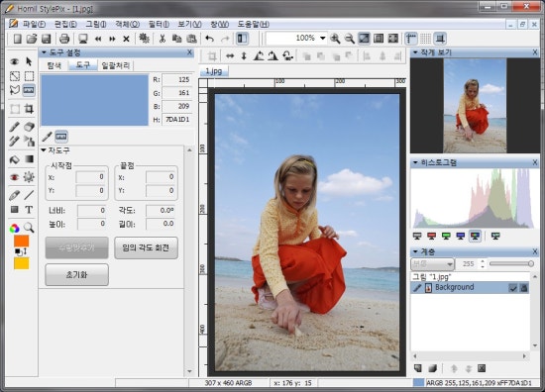Open the 필터(I) menu

coord(159,24)
